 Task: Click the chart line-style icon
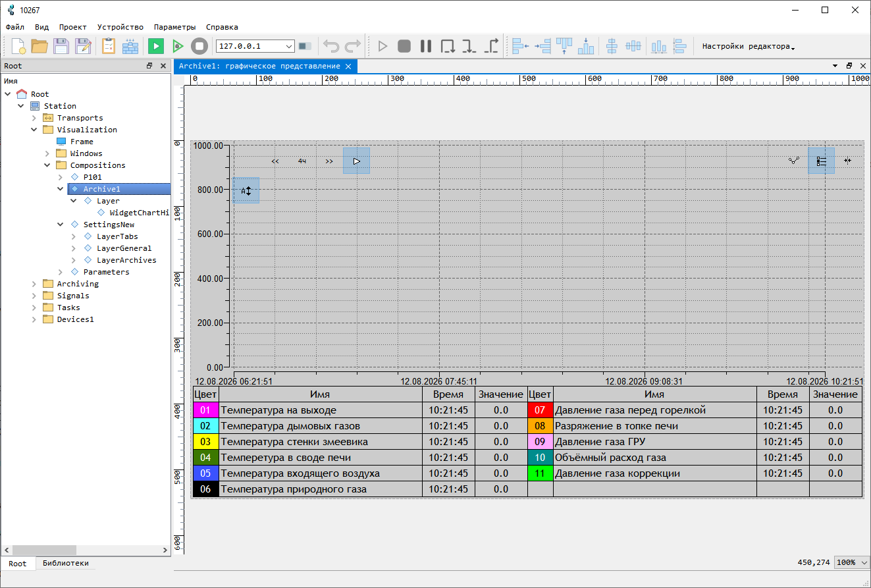795,160
